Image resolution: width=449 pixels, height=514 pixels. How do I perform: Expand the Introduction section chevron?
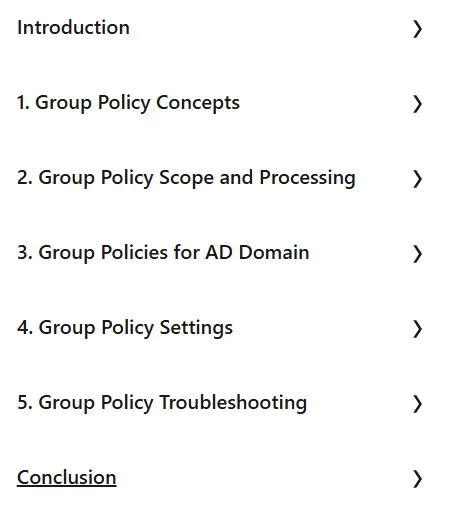click(417, 29)
